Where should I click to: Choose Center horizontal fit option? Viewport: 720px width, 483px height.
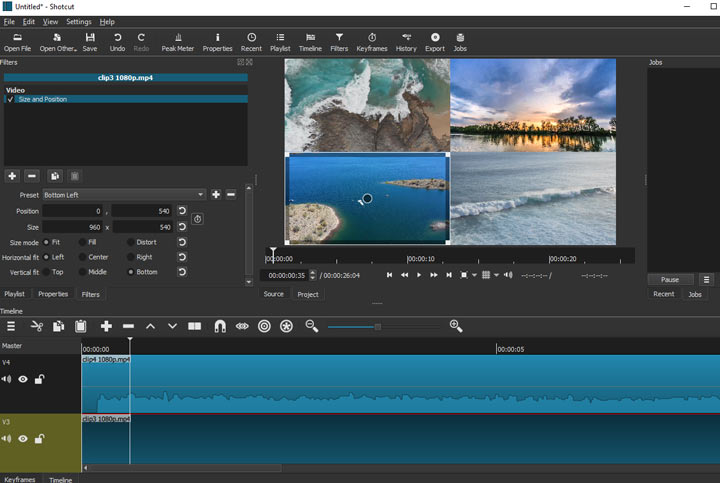[80, 257]
